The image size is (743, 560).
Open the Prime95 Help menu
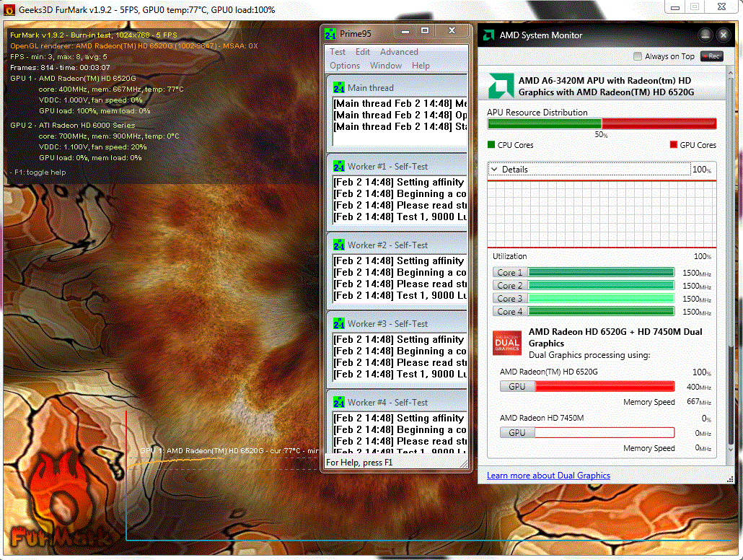pyautogui.click(x=421, y=66)
